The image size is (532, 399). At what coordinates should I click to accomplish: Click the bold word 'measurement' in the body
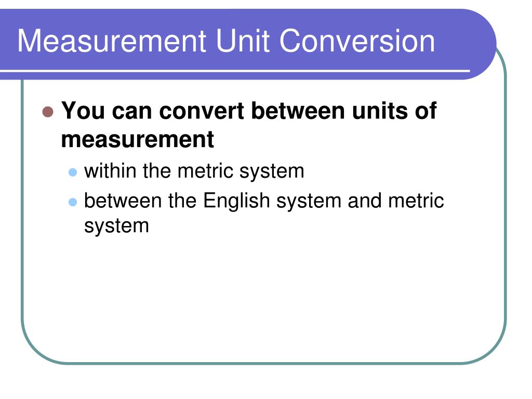(137, 139)
